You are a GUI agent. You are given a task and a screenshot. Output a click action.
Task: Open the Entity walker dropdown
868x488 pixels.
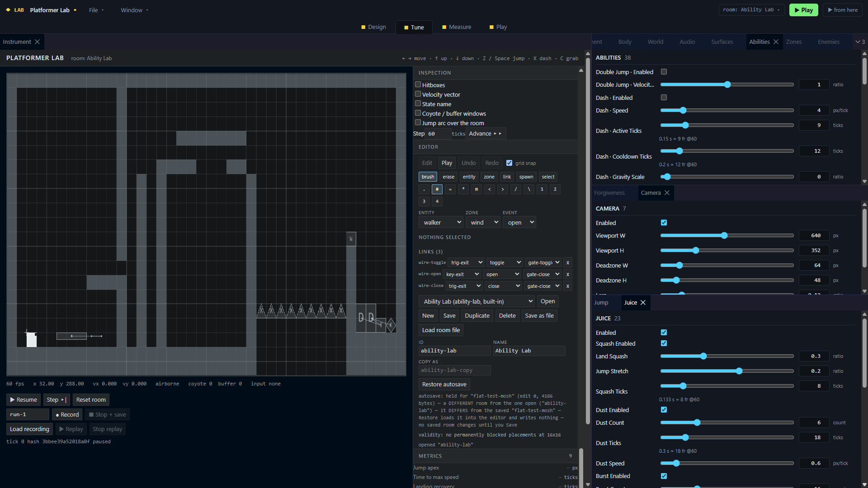point(441,222)
